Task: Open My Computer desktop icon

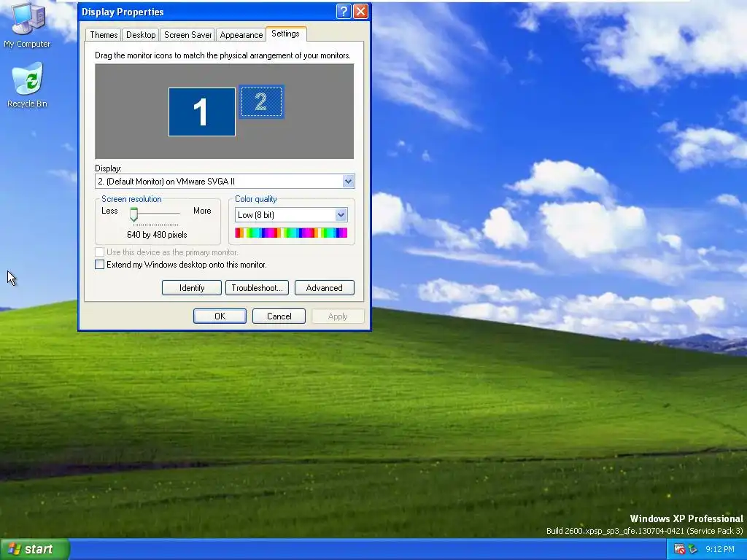Action: pyautogui.click(x=27, y=26)
